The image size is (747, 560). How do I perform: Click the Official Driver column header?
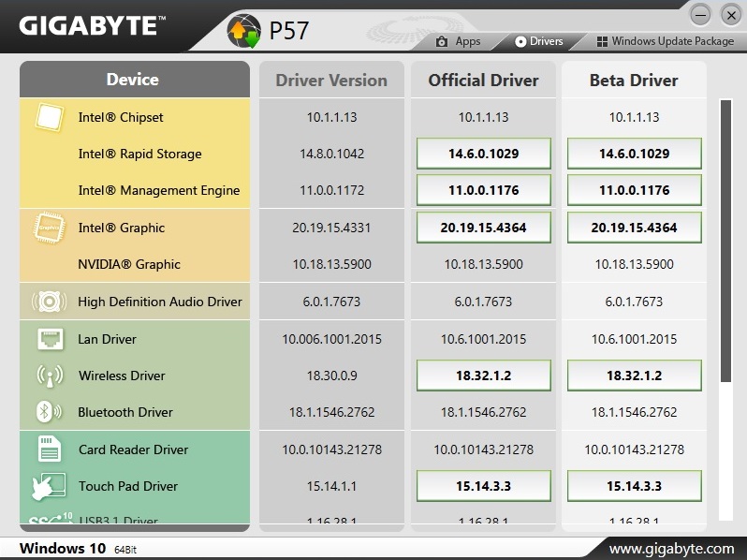[x=484, y=81]
